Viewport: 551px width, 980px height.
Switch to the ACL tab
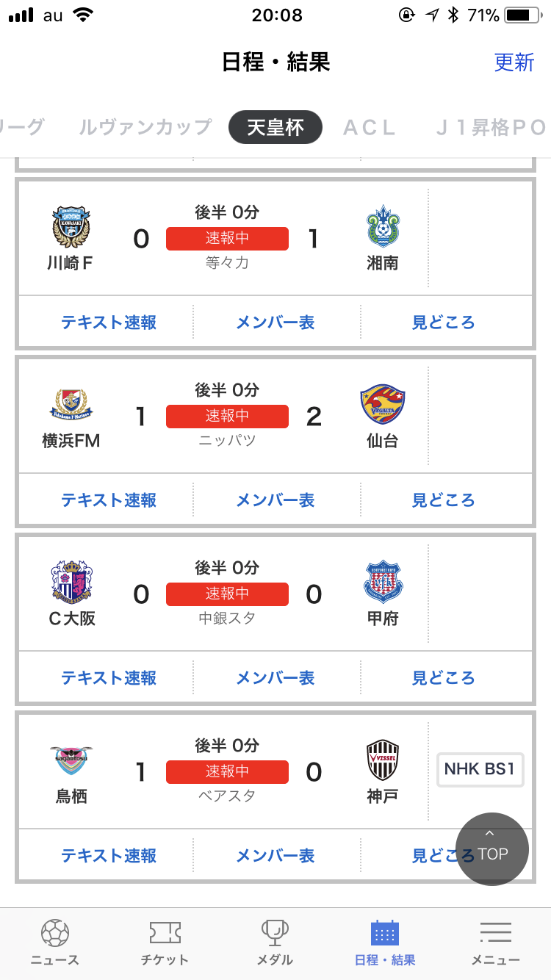coord(370,127)
